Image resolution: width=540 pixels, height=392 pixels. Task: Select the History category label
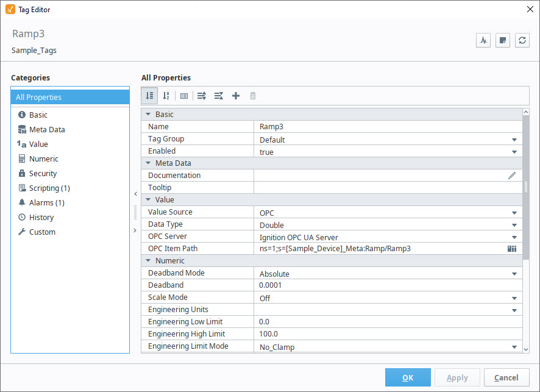point(41,218)
